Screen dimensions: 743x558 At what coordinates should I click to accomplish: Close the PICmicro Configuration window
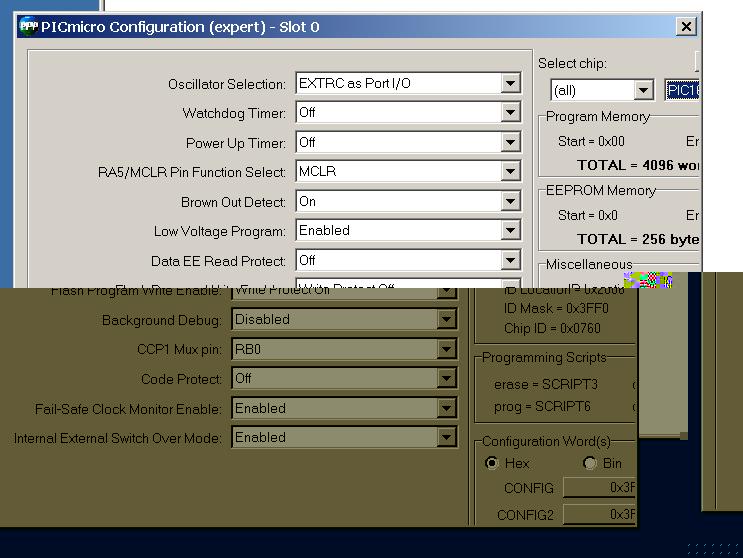pyautogui.click(x=686, y=27)
